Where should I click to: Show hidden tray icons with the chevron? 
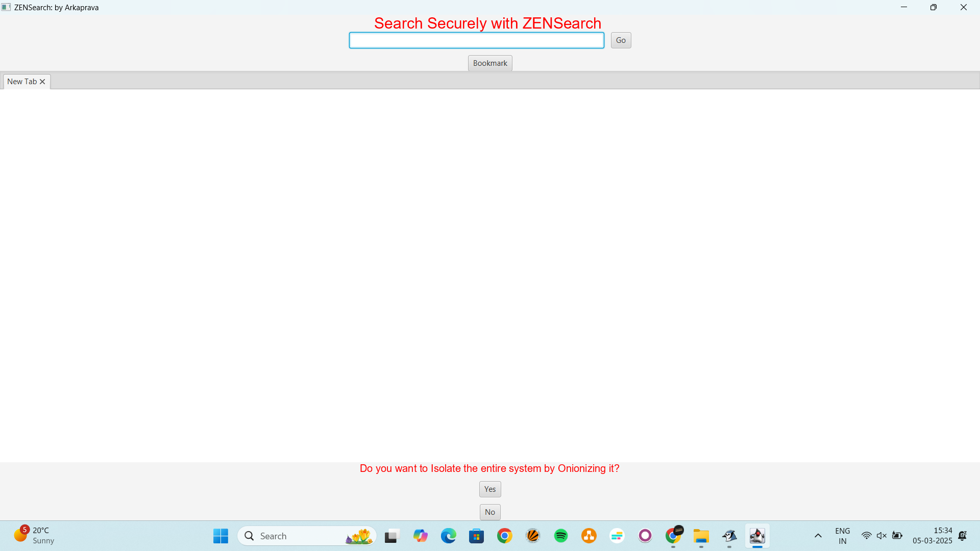(x=818, y=536)
